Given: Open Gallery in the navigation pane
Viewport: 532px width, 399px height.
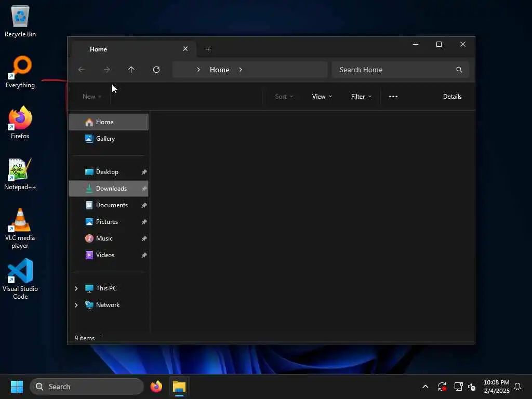Looking at the screenshot, I should 109,138.
